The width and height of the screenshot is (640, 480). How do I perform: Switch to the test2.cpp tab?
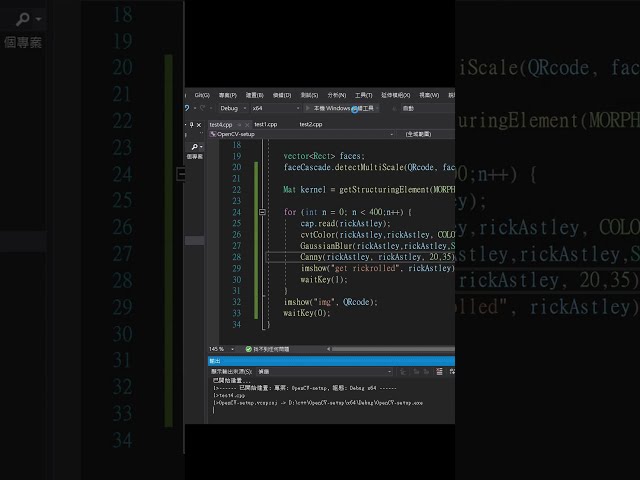[311, 124]
